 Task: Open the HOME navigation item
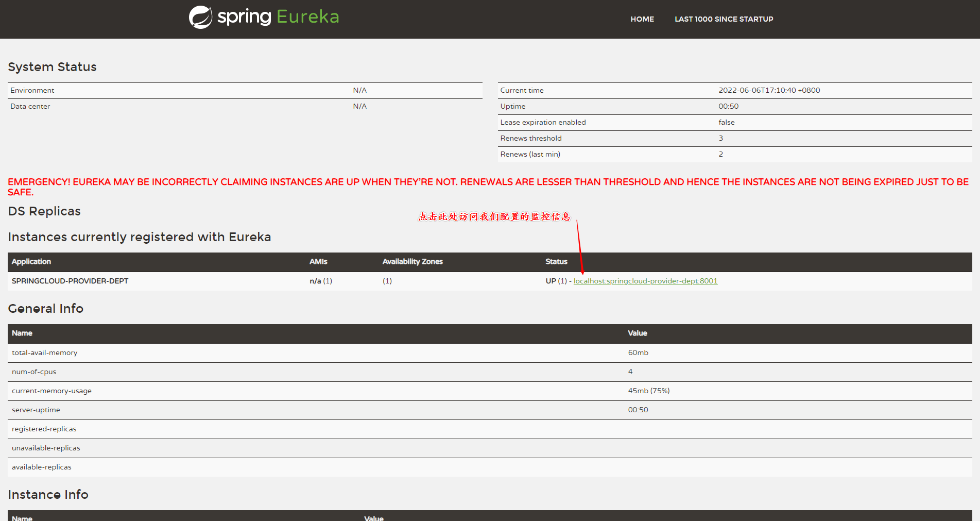[642, 19]
